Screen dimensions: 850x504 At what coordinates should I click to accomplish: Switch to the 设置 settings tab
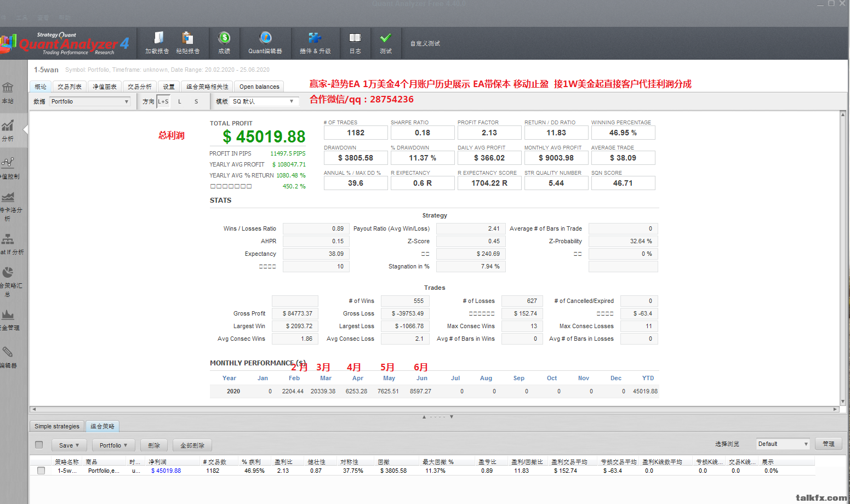[169, 87]
